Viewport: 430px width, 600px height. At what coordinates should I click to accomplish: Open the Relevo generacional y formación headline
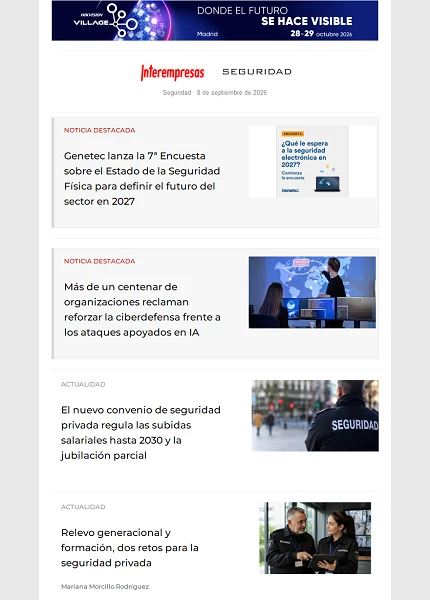[x=130, y=548]
